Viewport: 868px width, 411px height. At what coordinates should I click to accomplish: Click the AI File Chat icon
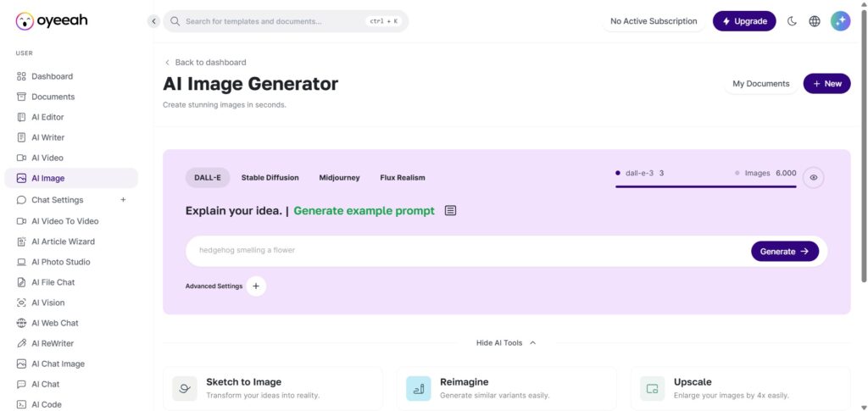21,282
